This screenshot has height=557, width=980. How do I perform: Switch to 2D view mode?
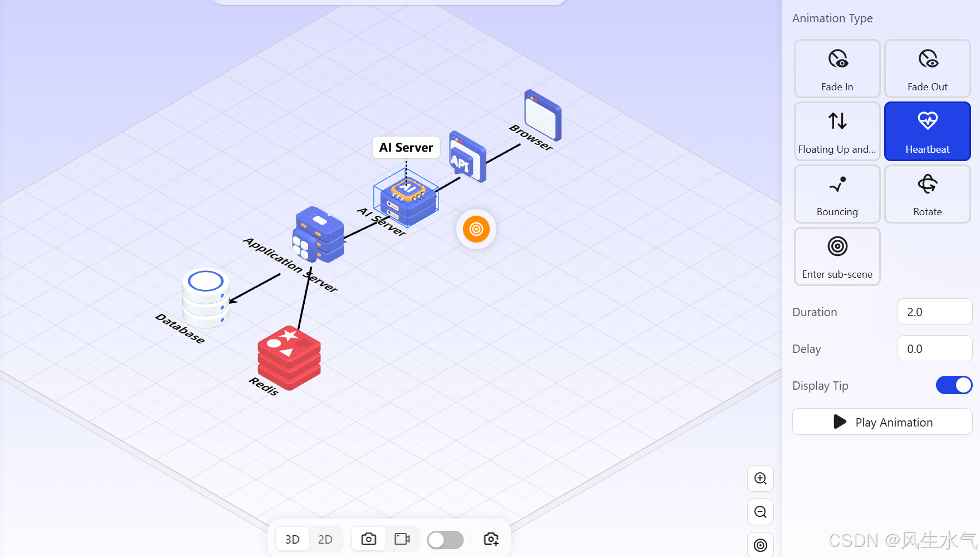(325, 539)
